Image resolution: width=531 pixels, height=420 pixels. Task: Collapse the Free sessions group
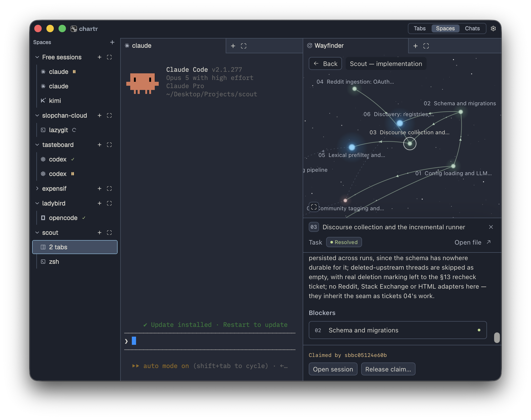[x=37, y=57]
